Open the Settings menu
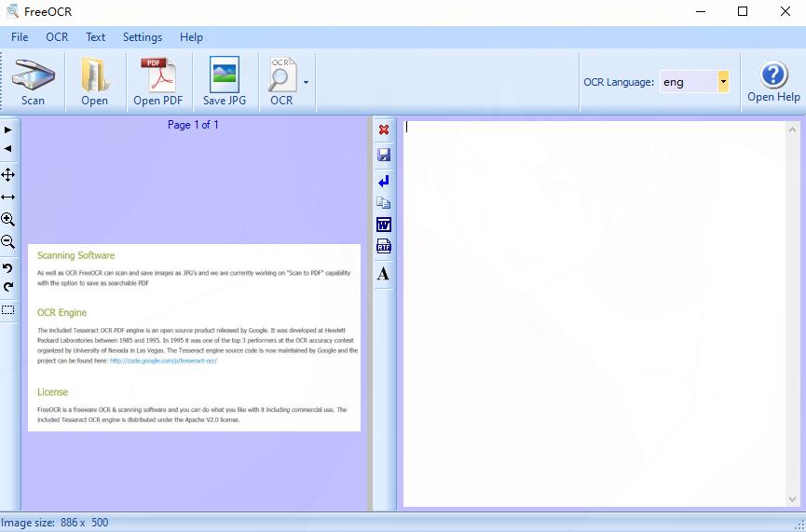This screenshot has width=806, height=532. [143, 37]
